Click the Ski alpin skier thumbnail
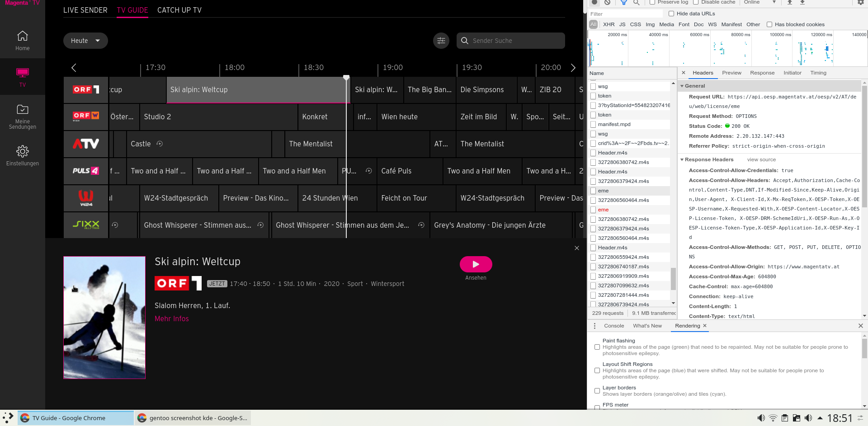 [104, 318]
